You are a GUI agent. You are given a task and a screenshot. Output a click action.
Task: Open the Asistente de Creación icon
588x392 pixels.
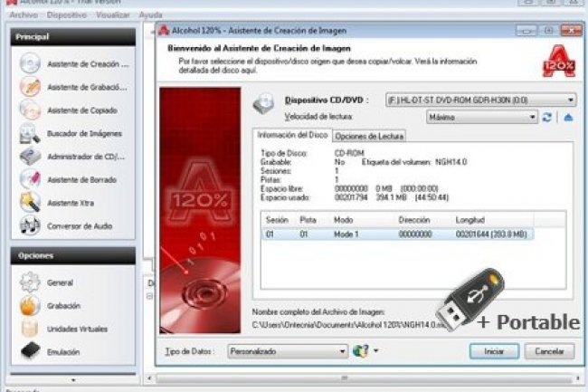[x=30, y=63]
